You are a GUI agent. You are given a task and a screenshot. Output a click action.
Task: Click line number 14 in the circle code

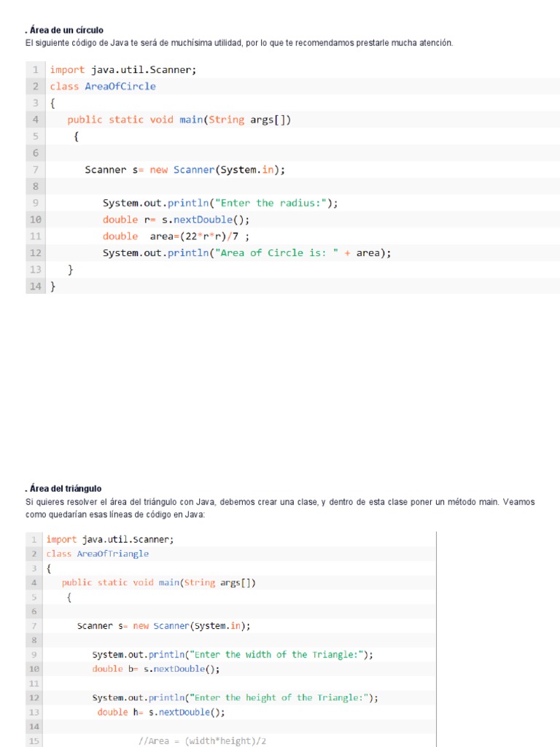(x=35, y=287)
